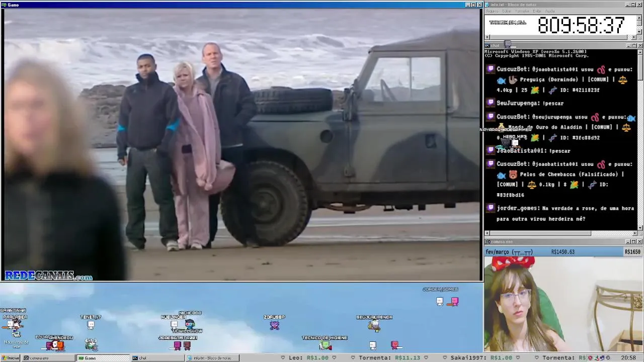
Task: Click the Tecnico_de_higiene green avatar
Action: 325,345
